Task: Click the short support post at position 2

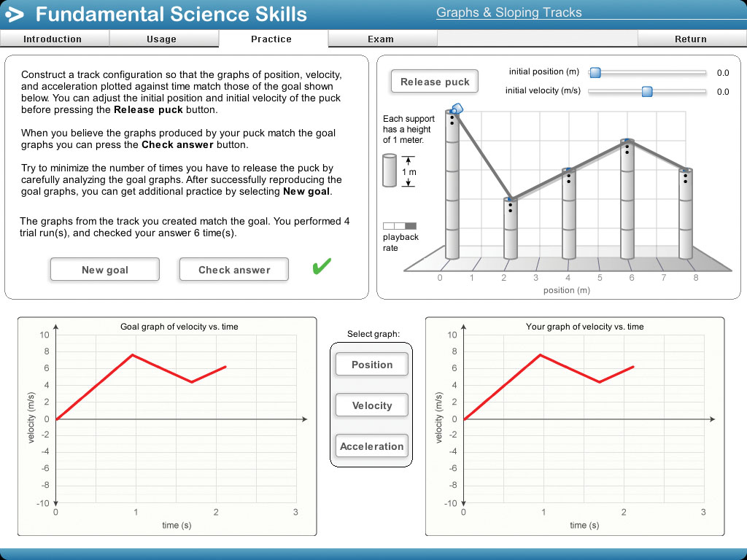Action: point(511,230)
